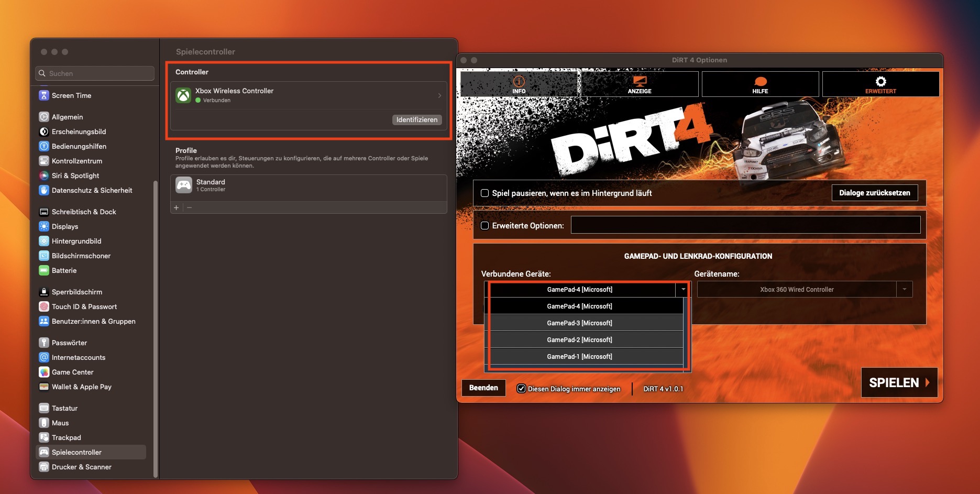Image resolution: width=980 pixels, height=494 pixels.
Task: Open the HILFE tab
Action: pyautogui.click(x=760, y=84)
